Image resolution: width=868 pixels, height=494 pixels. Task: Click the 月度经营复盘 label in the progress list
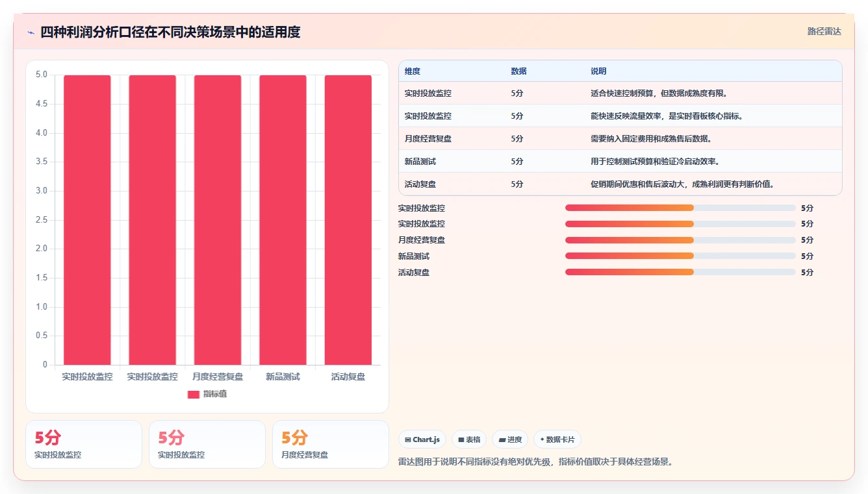[422, 240]
